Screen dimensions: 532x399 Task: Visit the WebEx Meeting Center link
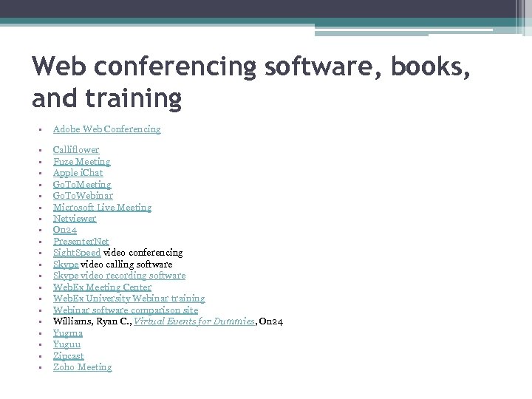point(102,287)
